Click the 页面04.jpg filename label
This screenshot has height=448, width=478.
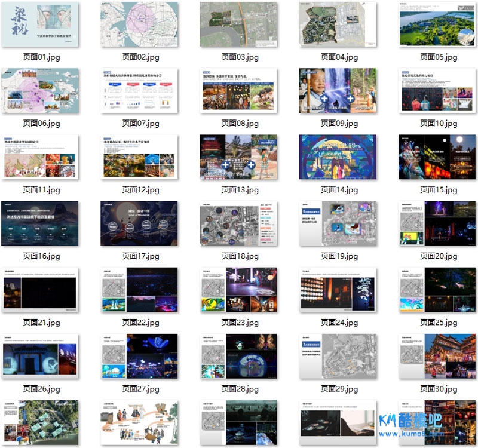point(339,57)
